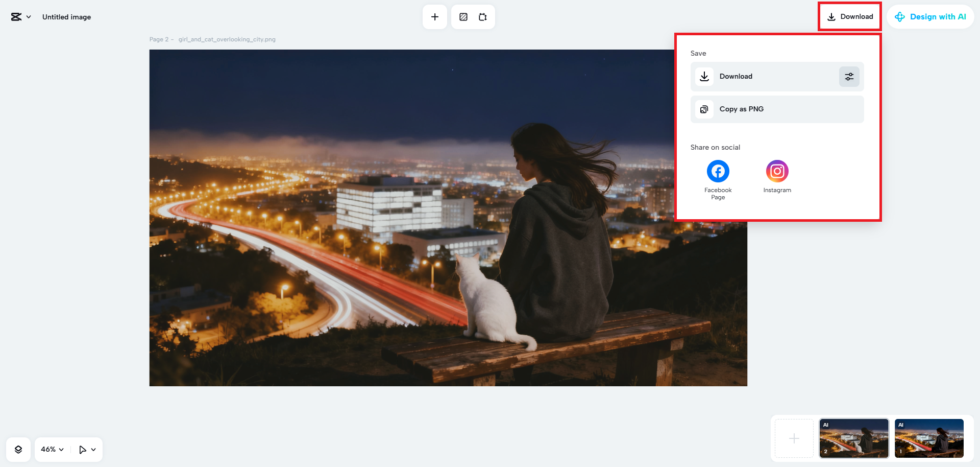The width and height of the screenshot is (980, 467).
Task: Open the background hatched-square tool
Action: (x=463, y=17)
